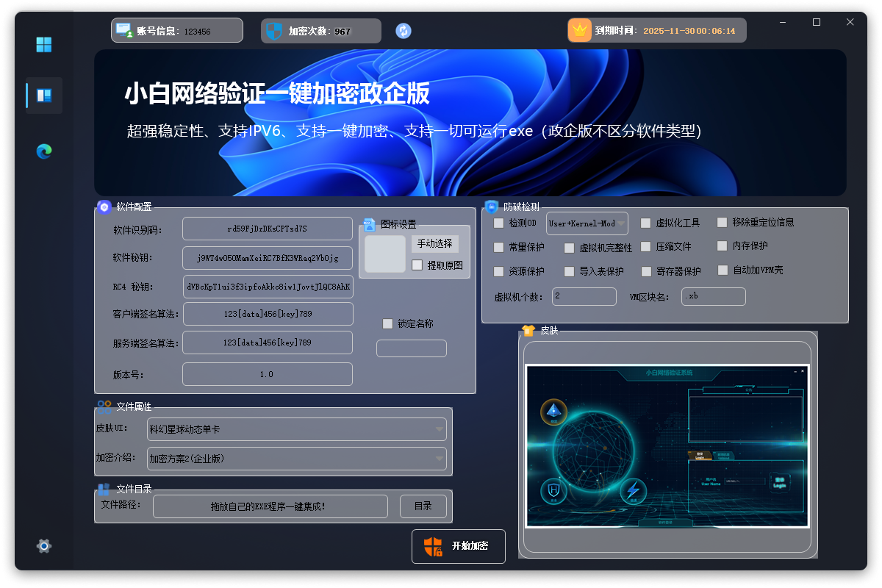Click the EXE drop zone path field
The height and width of the screenshot is (588, 882).
[270, 506]
